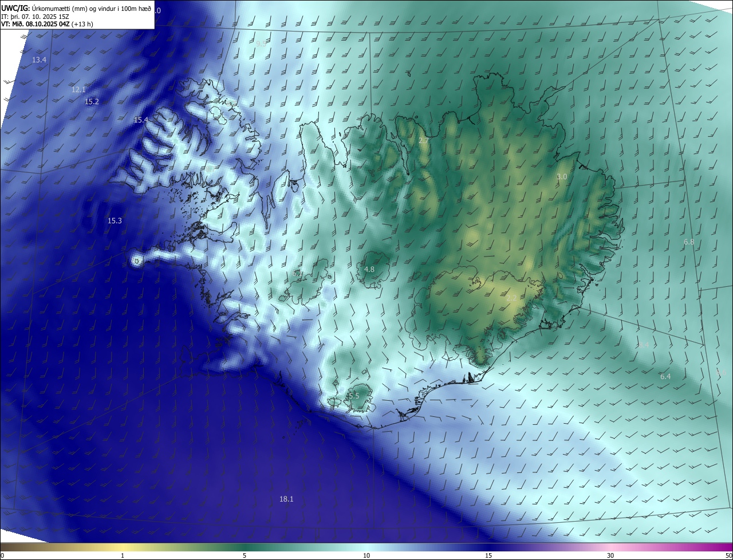Click the colorbar tick label 30
Screen dimensions: 733x560
(610, 555)
